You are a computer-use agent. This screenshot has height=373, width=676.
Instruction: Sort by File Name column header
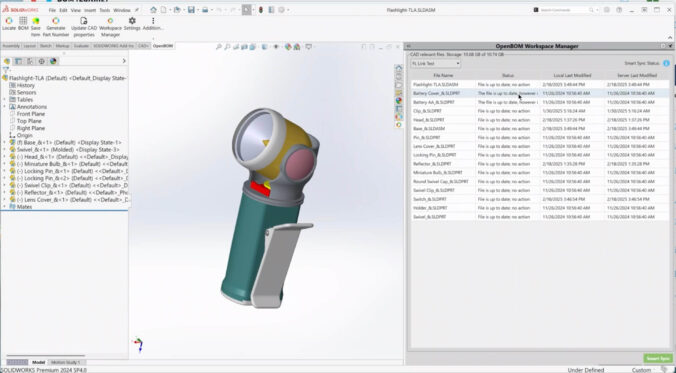[x=443, y=75]
